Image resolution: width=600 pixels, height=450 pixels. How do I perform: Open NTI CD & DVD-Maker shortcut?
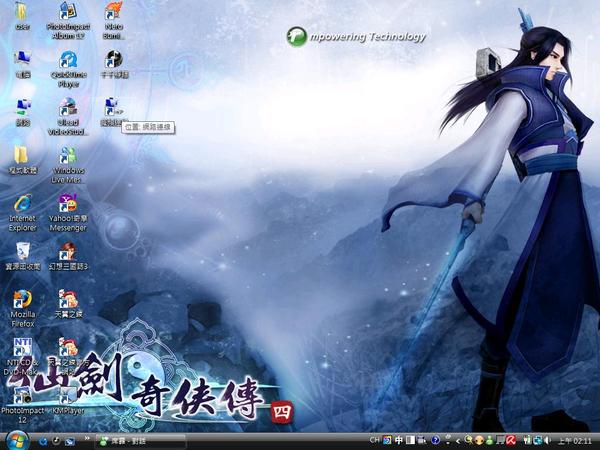(22, 357)
